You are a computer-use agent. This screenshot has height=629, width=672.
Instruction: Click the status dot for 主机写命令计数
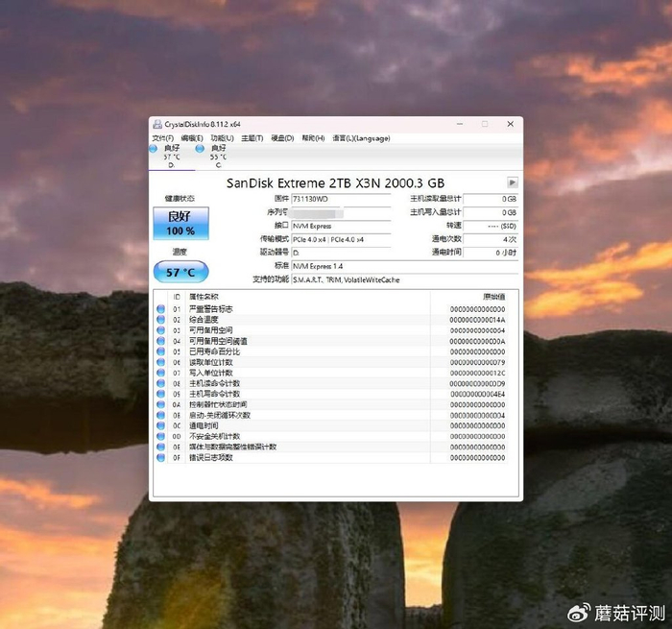pyautogui.click(x=160, y=394)
